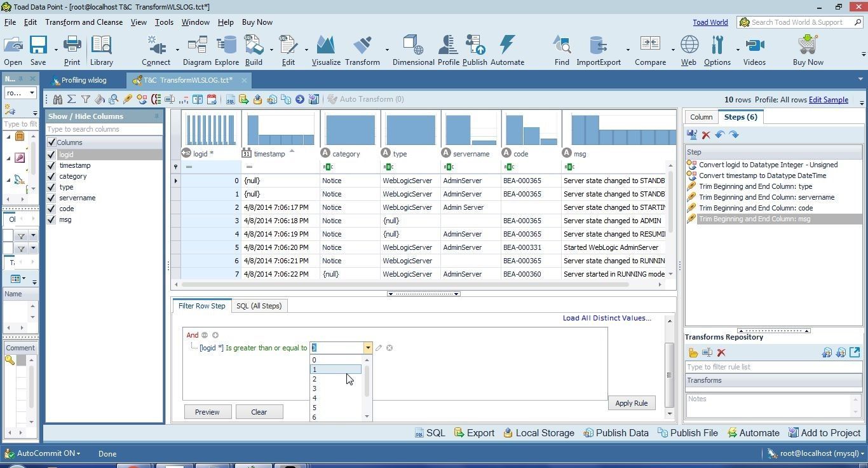The width and height of the screenshot is (868, 468).
Task: Switch to the Profiling wlslog tab
Action: [x=83, y=80]
